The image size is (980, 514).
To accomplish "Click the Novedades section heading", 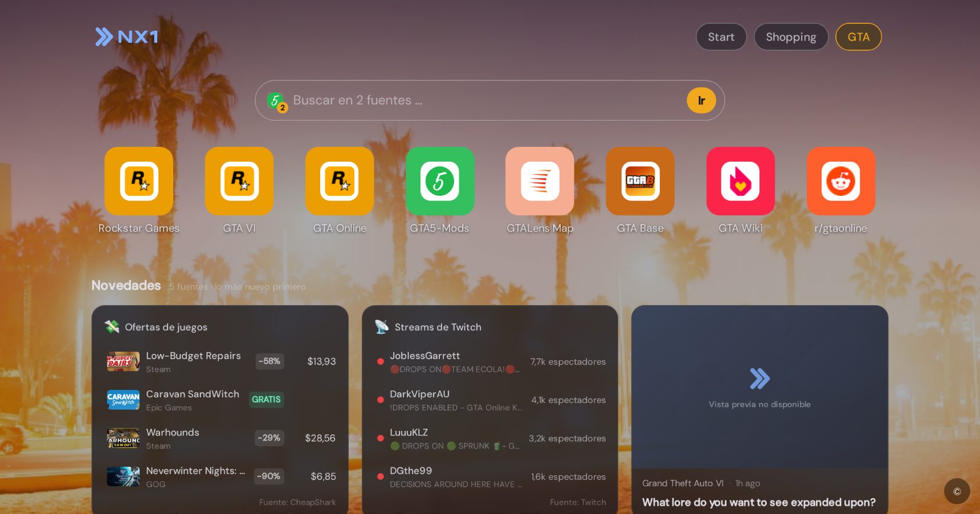I will click(x=126, y=285).
